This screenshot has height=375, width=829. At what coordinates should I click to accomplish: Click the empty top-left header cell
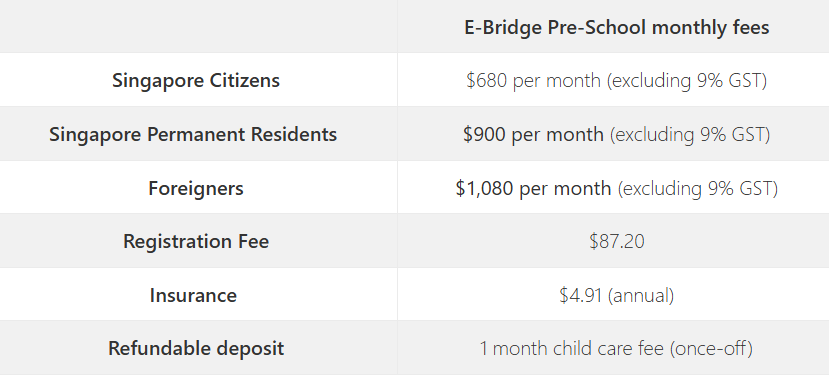coord(198,26)
